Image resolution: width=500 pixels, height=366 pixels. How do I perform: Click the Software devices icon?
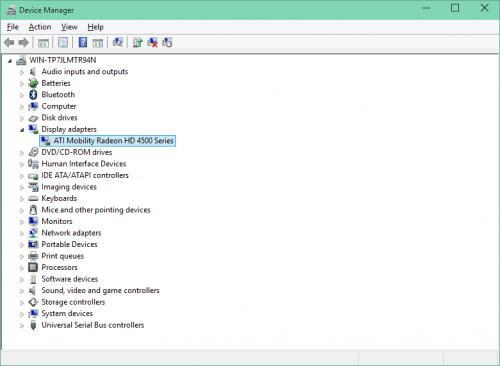point(33,279)
